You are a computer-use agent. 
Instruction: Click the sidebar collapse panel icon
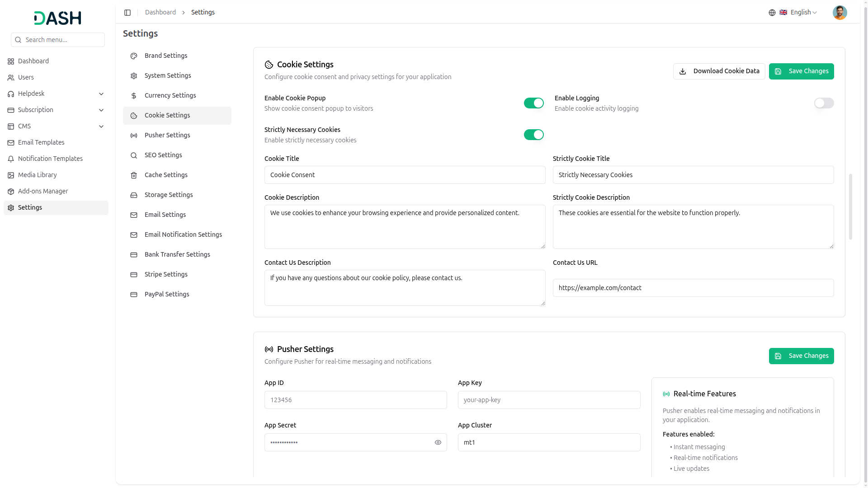click(x=127, y=13)
